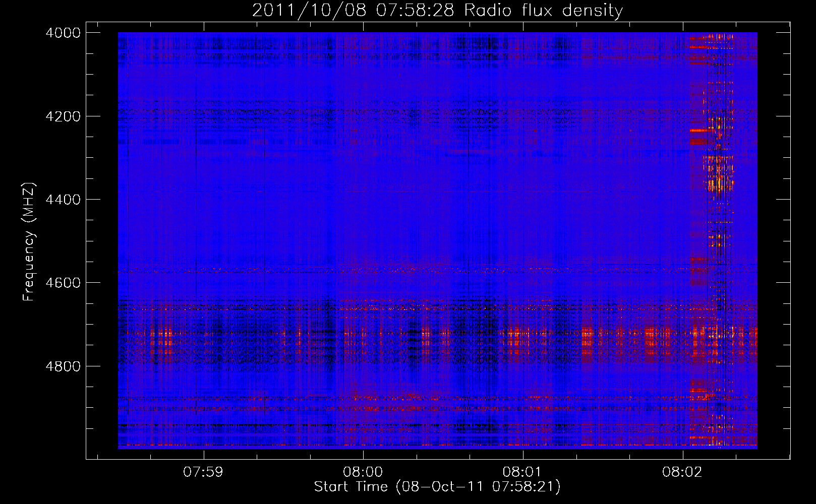Click the 4600 frequency axis label
The image size is (816, 504).
click(x=63, y=283)
